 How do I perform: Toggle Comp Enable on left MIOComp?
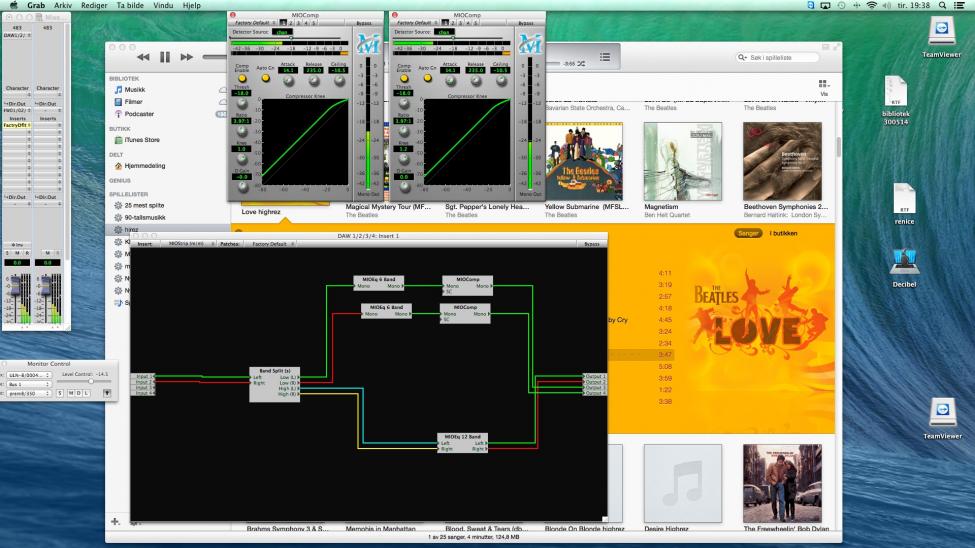tap(241, 78)
